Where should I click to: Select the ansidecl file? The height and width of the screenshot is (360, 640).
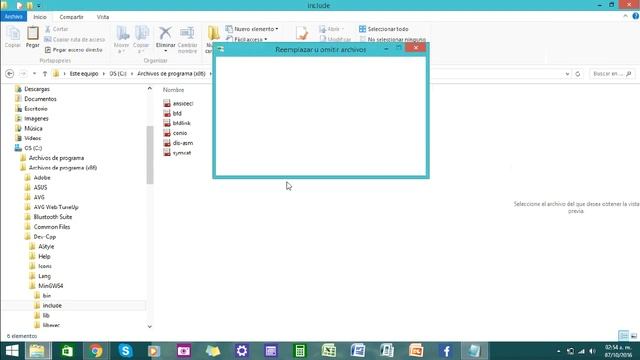(182, 103)
